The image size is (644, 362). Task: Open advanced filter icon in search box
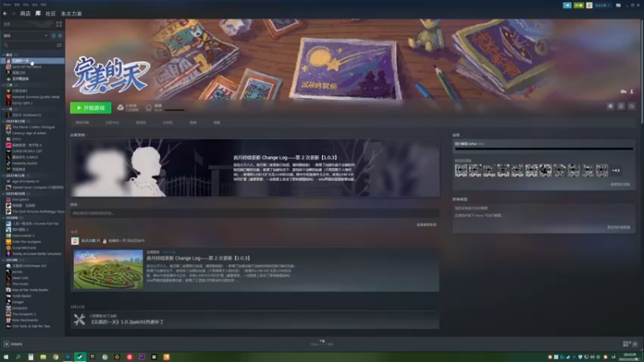click(59, 45)
